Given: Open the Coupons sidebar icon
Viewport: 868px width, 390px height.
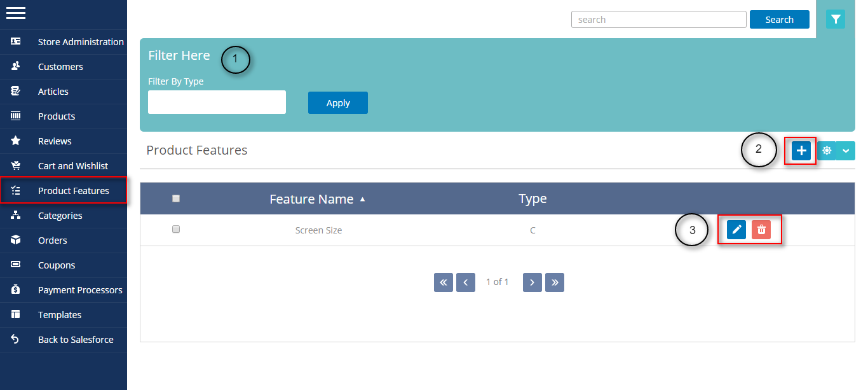Looking at the screenshot, I should tap(16, 265).
